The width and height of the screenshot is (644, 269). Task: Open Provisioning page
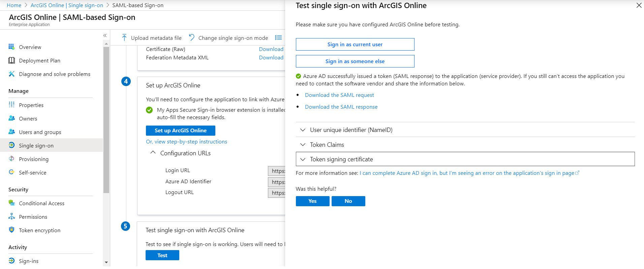point(33,159)
